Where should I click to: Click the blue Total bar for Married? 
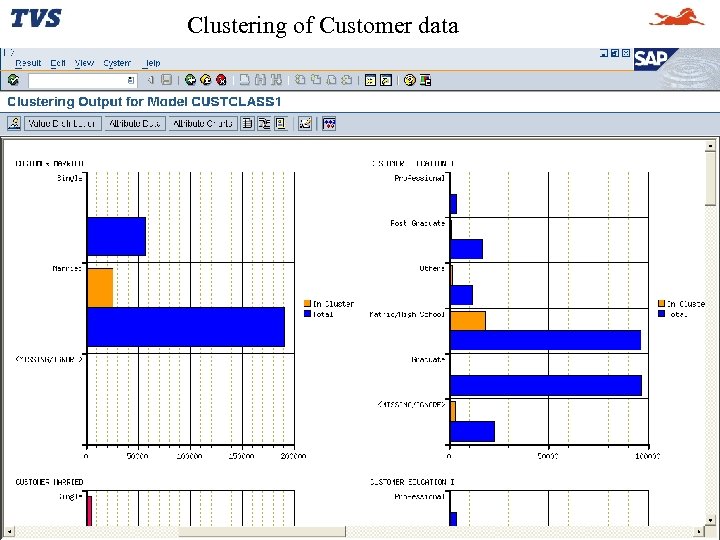pyautogui.click(x=186, y=327)
